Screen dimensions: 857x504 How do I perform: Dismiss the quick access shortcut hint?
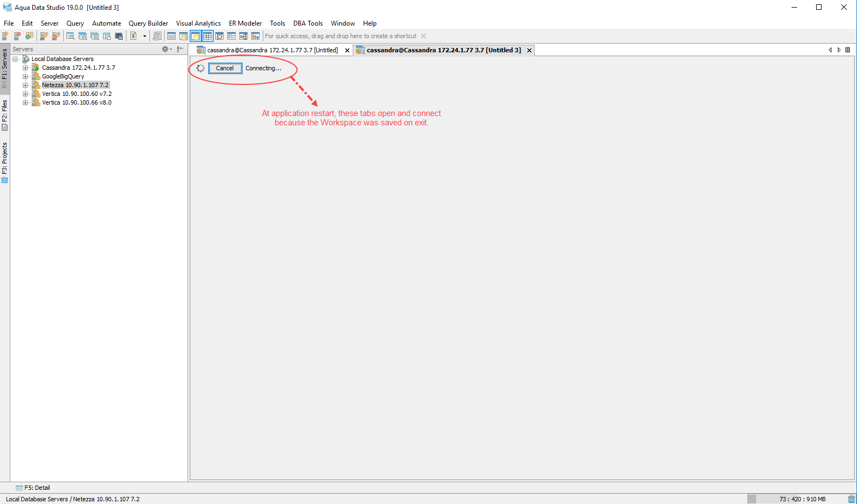point(424,36)
